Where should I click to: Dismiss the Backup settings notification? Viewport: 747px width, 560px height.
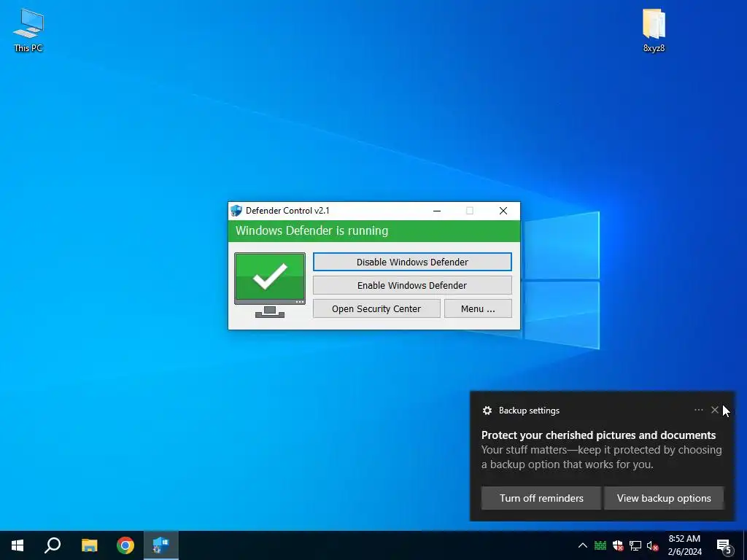click(x=715, y=410)
